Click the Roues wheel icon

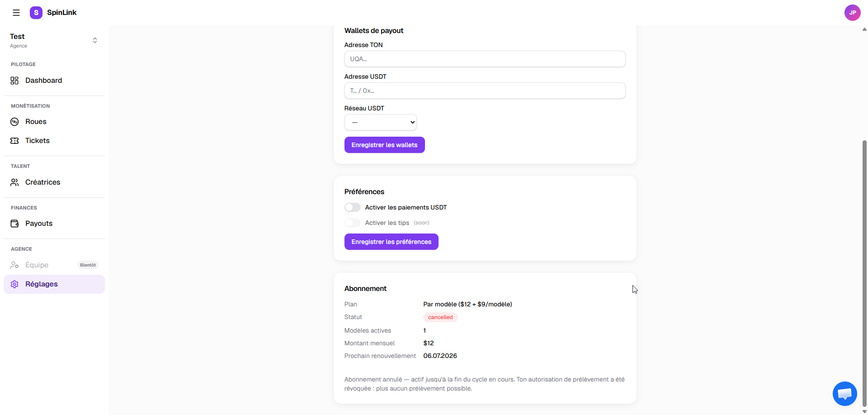[x=14, y=122]
